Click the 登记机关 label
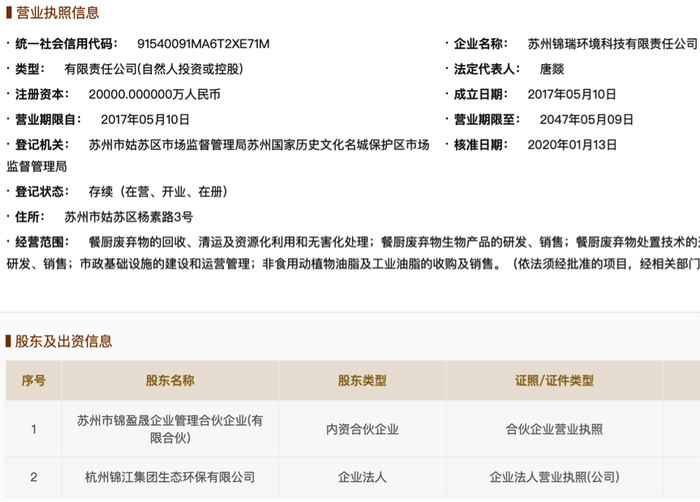Screen dimensions: 700x502 point(42,145)
